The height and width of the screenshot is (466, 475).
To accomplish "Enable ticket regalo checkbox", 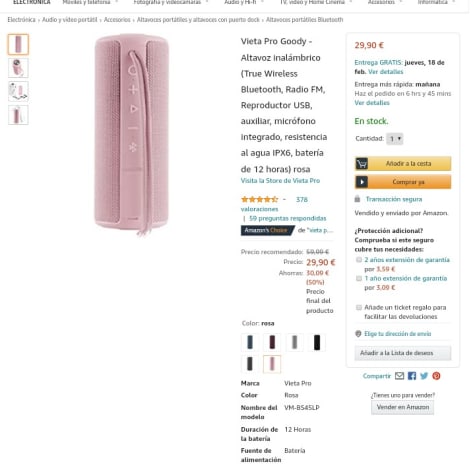I will point(359,307).
